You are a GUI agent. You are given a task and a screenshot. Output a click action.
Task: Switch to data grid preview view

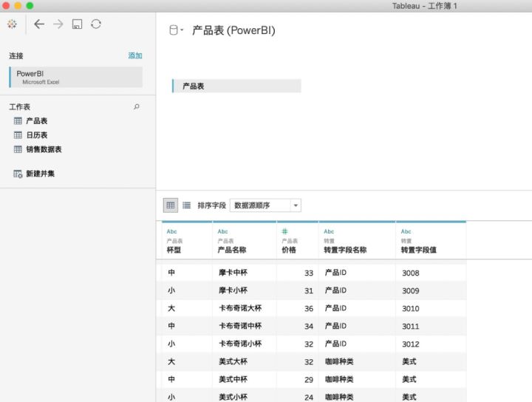[x=171, y=205]
